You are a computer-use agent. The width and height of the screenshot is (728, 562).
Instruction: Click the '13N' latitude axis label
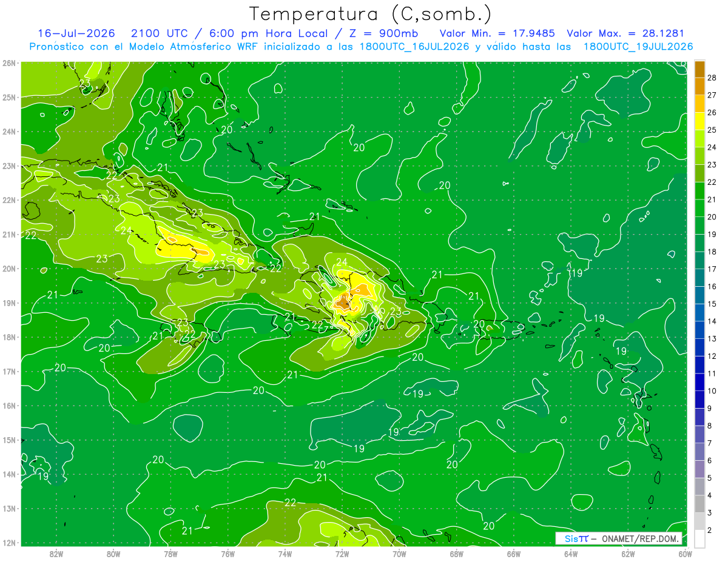click(8, 508)
